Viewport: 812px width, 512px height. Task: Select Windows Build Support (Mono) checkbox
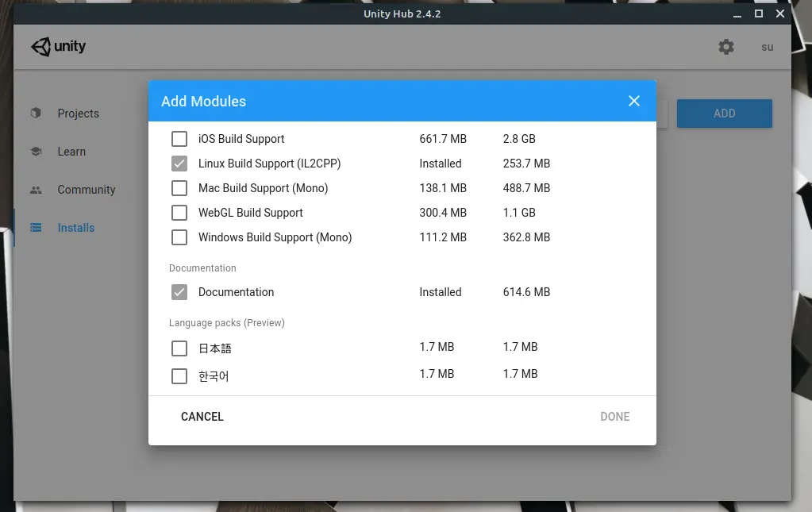[179, 237]
